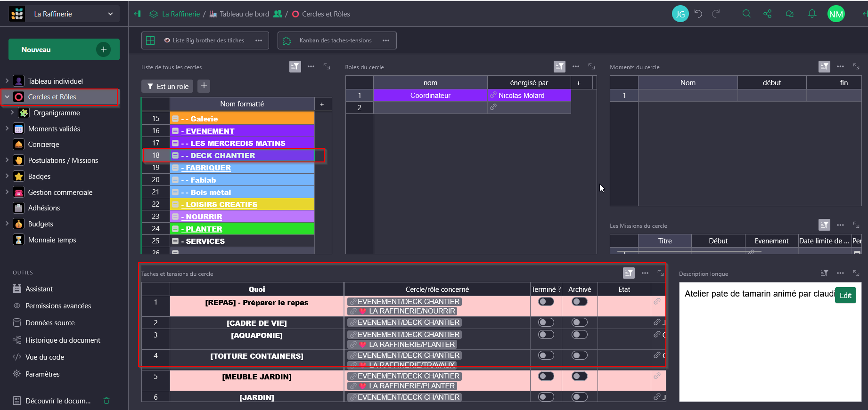This screenshot has height=410, width=868.
Task: Open the search magnifier icon
Action: click(746, 14)
